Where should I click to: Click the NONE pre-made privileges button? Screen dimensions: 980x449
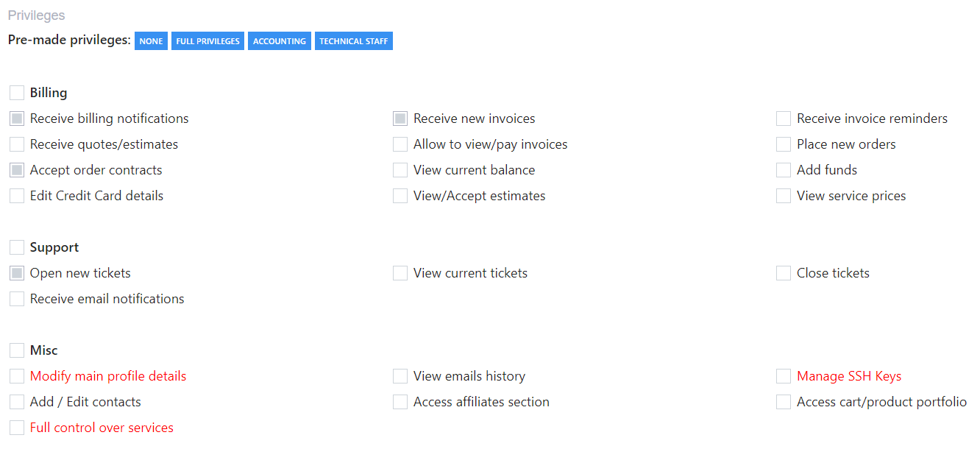point(151,41)
